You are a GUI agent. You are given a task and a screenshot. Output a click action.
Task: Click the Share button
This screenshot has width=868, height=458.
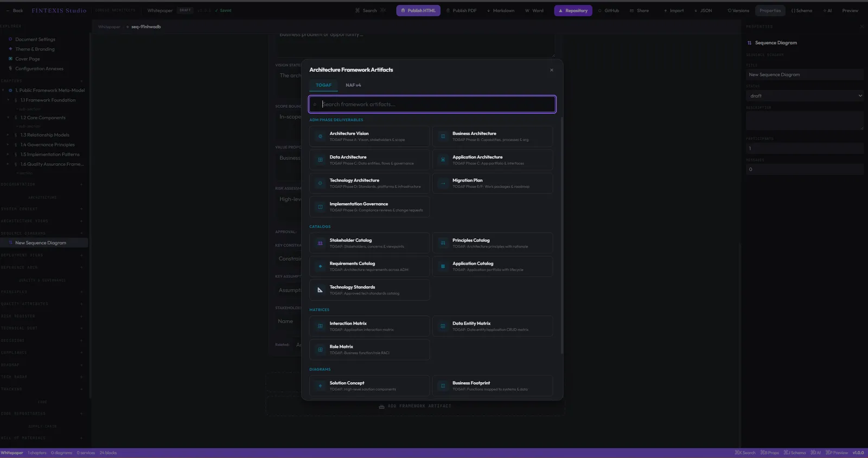coord(639,10)
